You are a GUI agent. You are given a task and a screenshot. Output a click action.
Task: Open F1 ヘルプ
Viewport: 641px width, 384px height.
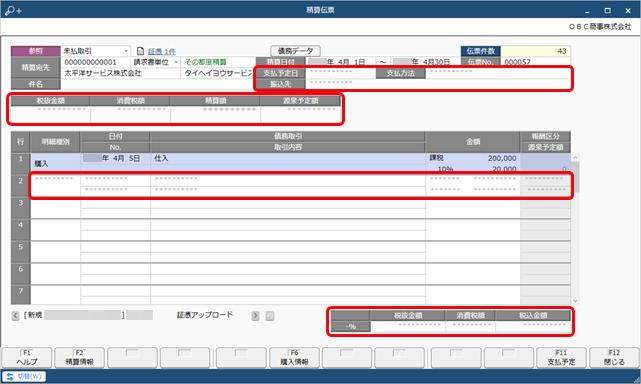pos(27,358)
